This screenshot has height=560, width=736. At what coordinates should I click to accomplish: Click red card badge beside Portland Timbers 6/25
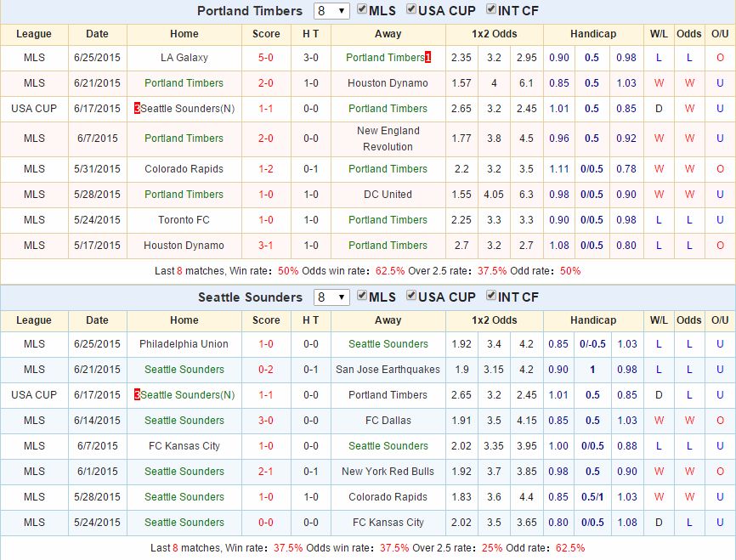(427, 57)
